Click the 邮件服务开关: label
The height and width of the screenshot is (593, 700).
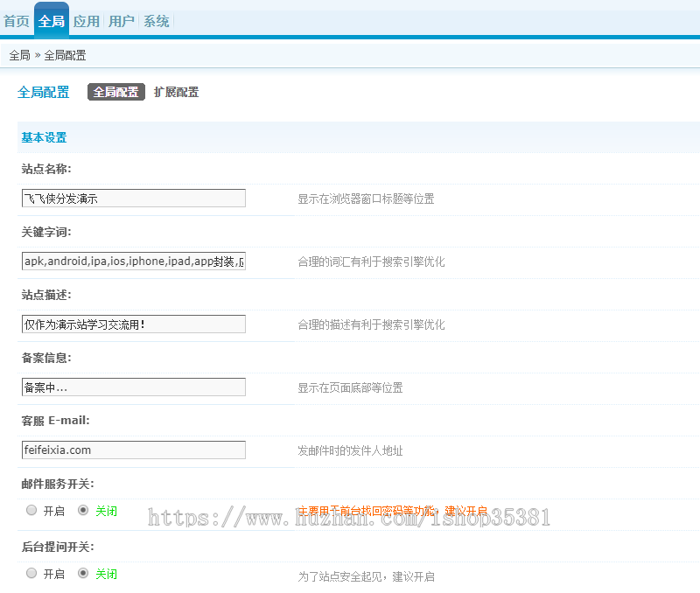coord(58,484)
